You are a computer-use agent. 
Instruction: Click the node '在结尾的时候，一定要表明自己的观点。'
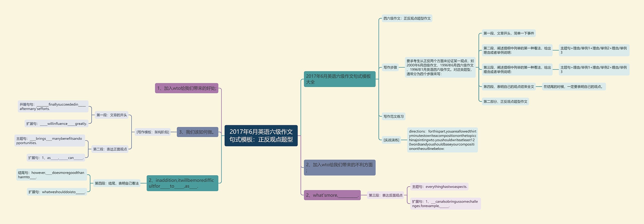[x=574, y=87]
